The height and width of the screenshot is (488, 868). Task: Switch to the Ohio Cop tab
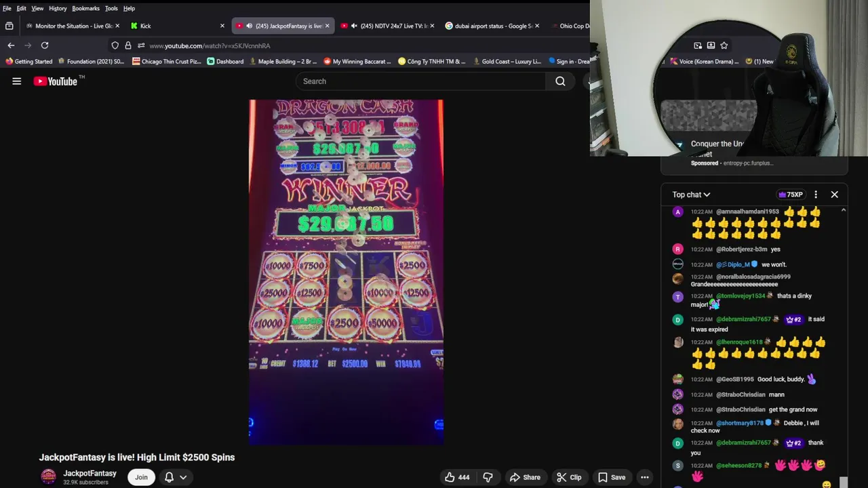tap(570, 26)
